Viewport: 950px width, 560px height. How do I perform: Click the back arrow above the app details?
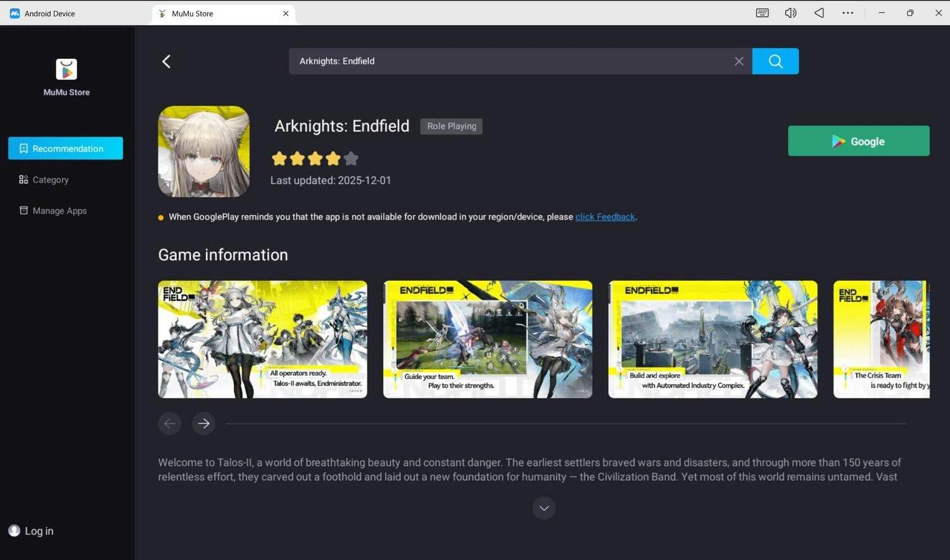[x=166, y=61]
